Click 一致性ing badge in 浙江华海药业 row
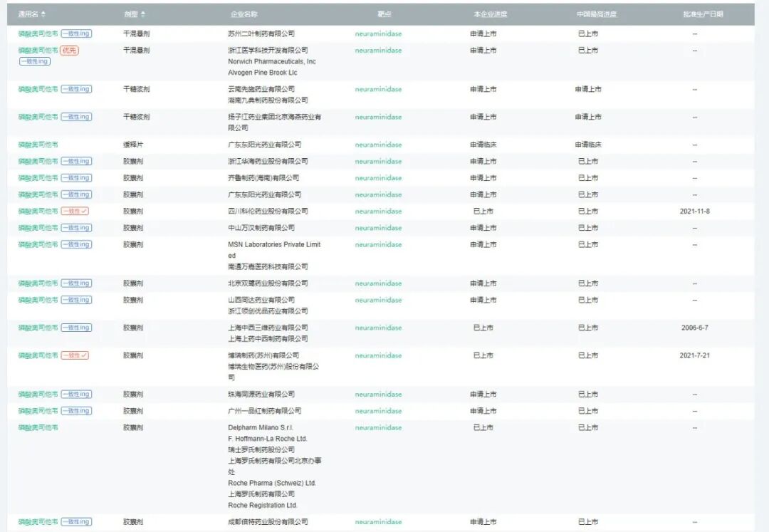769x532 pixels. pos(76,161)
